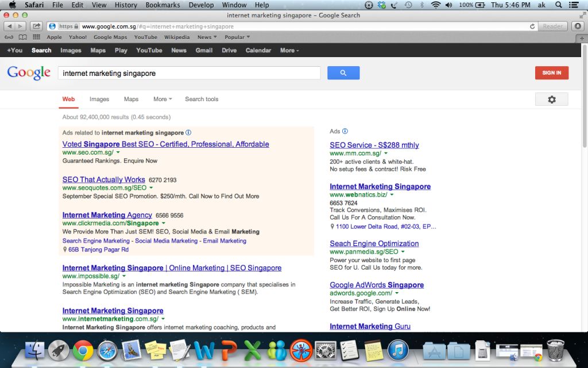Show bookmarks with the open book icon
588x368 pixels.
click(23, 37)
